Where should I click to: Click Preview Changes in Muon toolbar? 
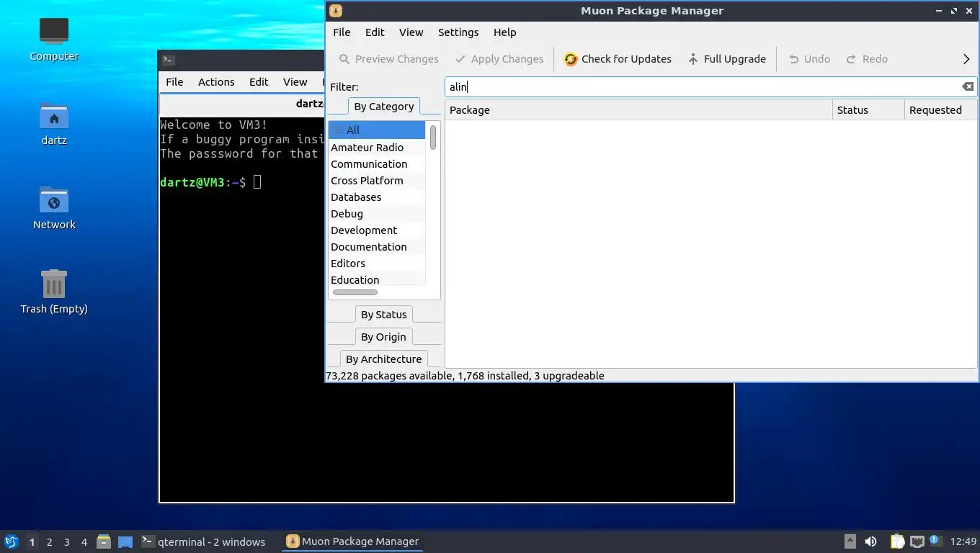click(x=388, y=59)
